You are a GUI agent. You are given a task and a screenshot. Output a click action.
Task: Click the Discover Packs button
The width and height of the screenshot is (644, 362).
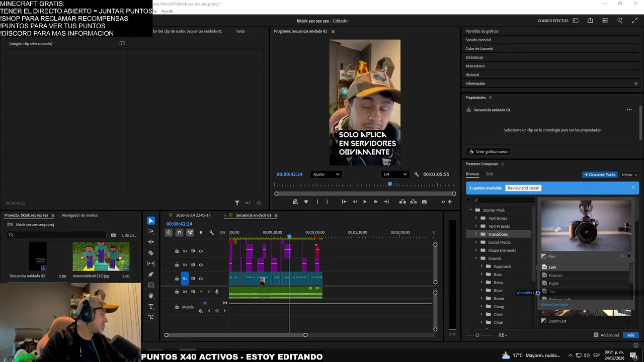[x=600, y=174]
